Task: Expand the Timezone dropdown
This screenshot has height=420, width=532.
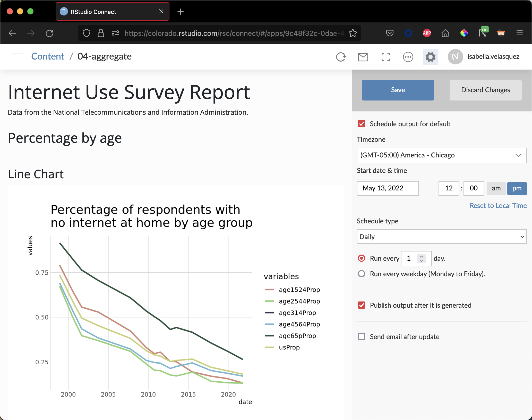Action: 442,155
